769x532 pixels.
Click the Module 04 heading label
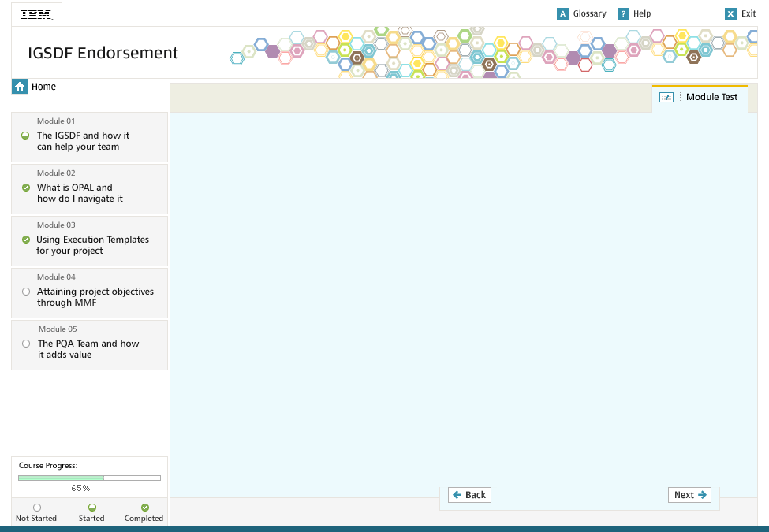pyautogui.click(x=56, y=277)
